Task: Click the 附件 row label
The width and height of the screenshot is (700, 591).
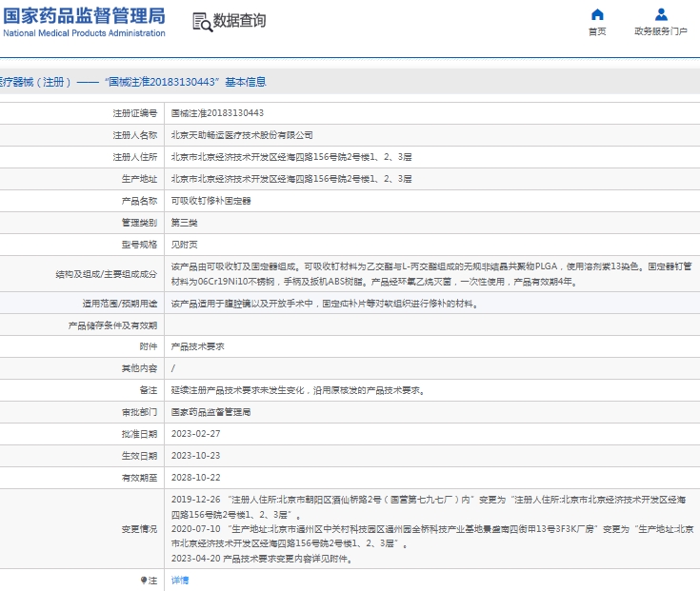Action: 149,346
